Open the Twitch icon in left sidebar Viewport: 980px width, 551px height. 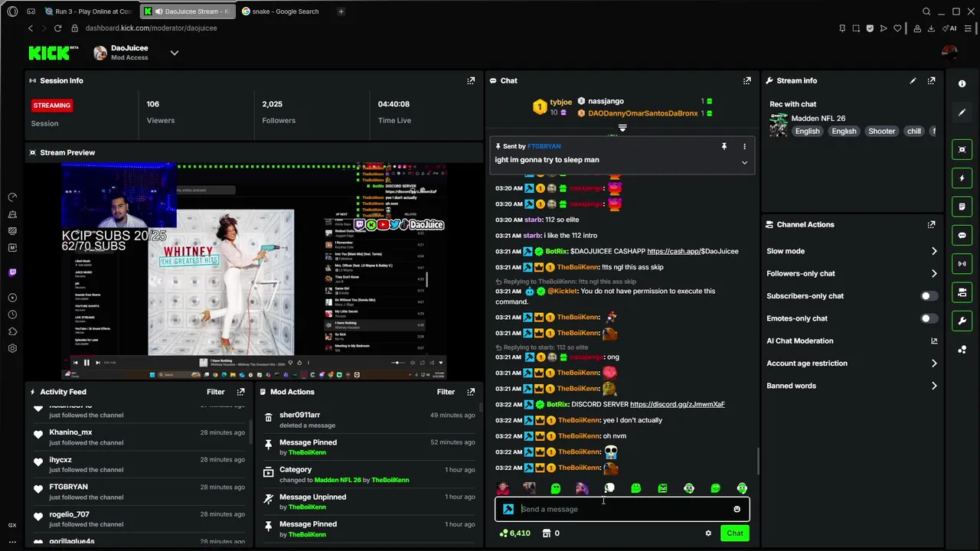click(12, 272)
